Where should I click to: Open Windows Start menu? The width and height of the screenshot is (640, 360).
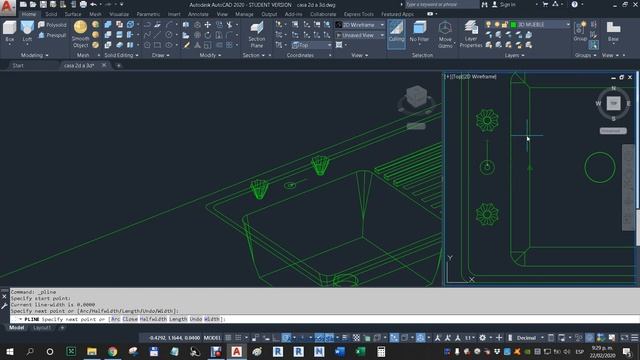pos(9,351)
